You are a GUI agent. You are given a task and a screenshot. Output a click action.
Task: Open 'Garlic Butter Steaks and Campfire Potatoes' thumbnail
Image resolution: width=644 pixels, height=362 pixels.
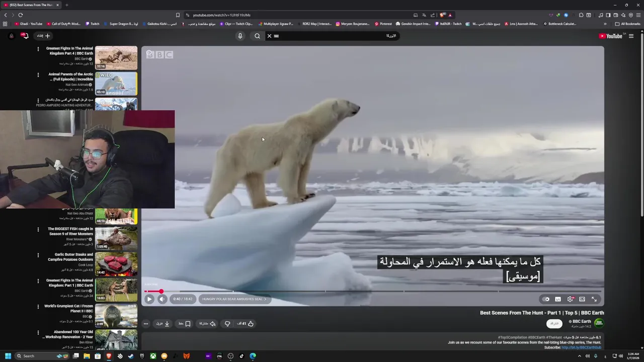click(116, 264)
